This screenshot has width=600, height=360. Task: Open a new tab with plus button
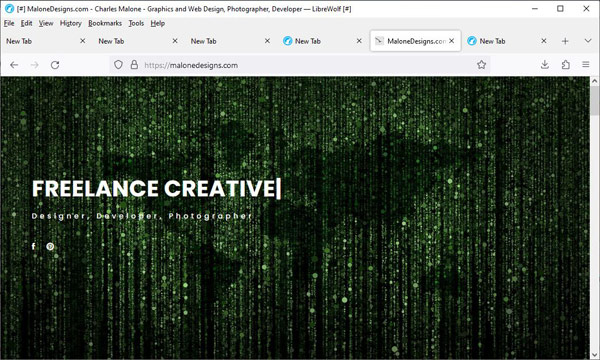pos(565,41)
